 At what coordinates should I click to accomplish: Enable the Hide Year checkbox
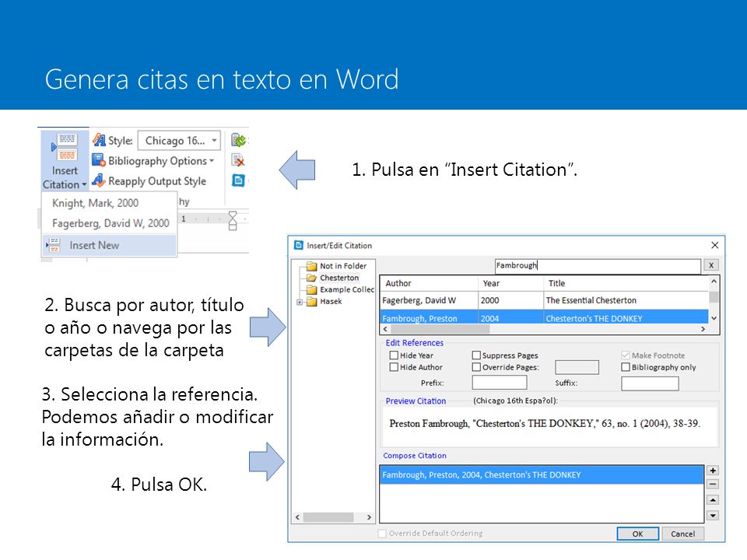(394, 355)
